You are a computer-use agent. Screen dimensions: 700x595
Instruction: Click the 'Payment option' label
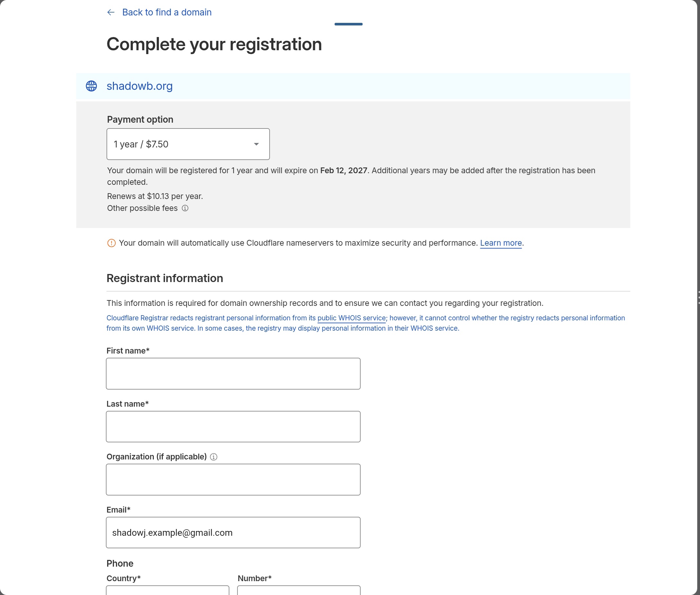[x=140, y=119]
